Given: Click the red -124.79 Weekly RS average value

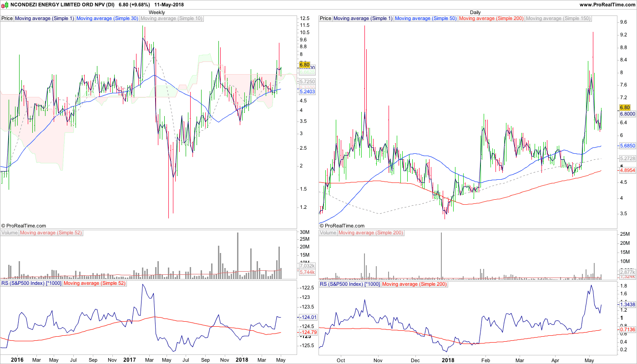Looking at the screenshot, I should (308, 333).
